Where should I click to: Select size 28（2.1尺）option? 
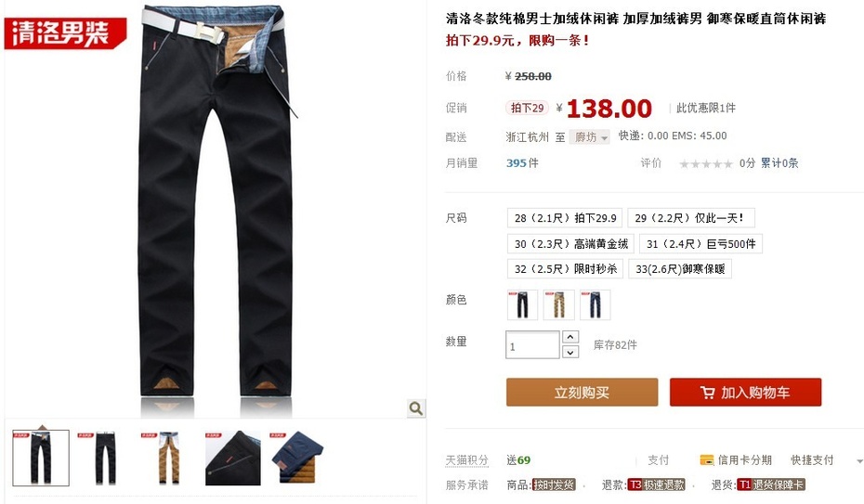(x=565, y=218)
